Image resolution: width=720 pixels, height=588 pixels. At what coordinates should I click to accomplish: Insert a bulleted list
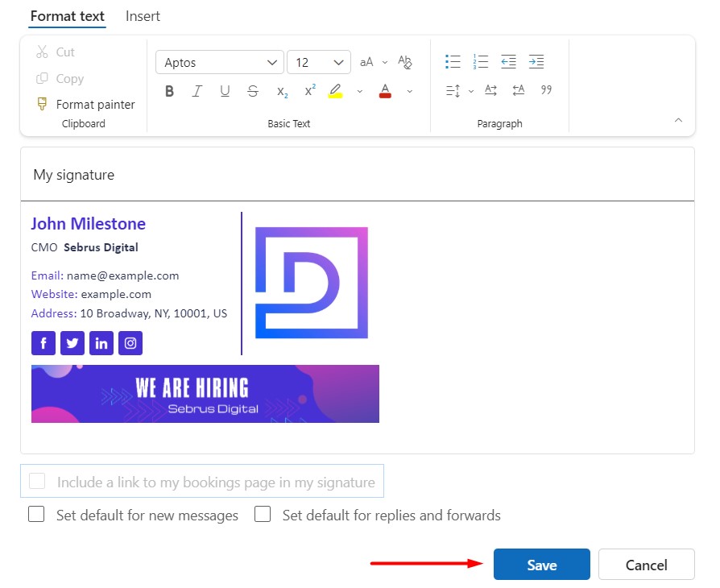[453, 61]
